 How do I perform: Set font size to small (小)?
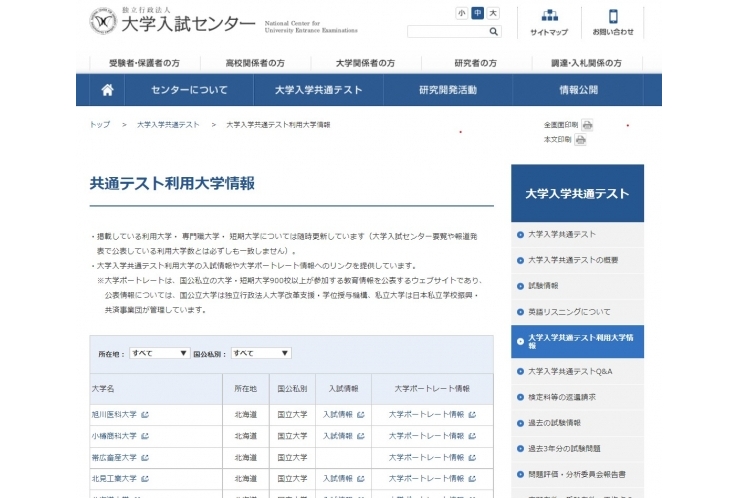pyautogui.click(x=462, y=13)
